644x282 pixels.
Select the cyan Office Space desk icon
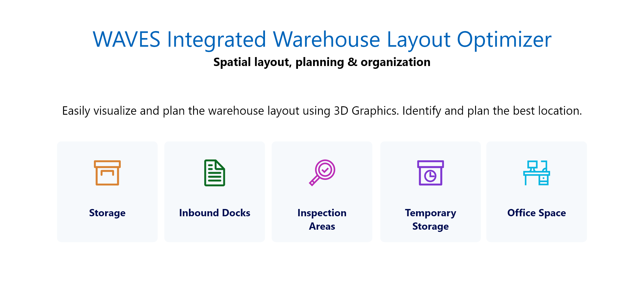click(536, 173)
